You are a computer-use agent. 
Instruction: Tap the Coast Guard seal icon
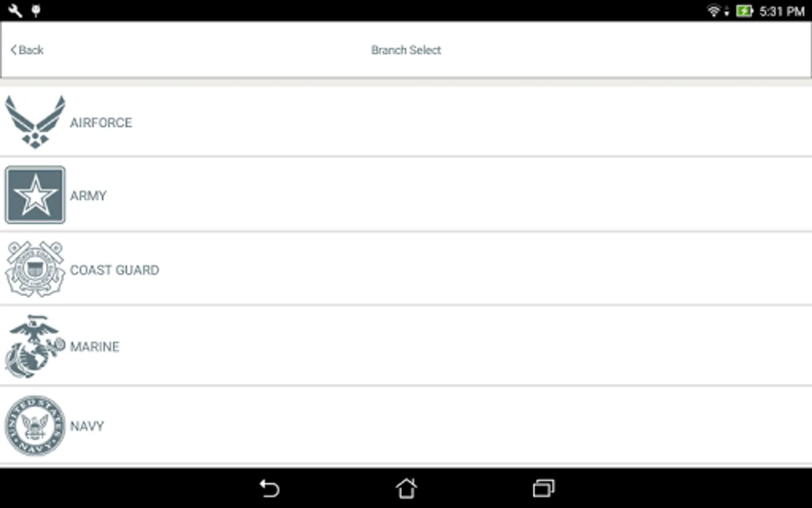point(35,269)
